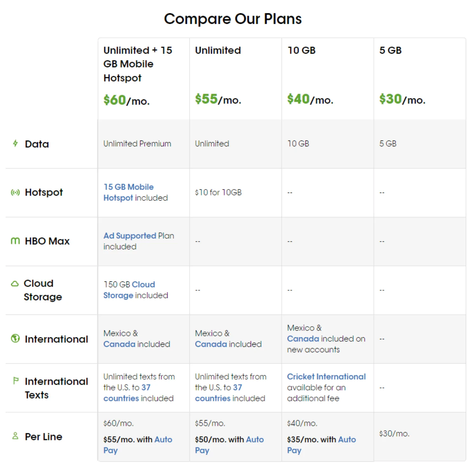Select the 5 GB plan column header
The width and height of the screenshot is (476, 476).
(390, 50)
